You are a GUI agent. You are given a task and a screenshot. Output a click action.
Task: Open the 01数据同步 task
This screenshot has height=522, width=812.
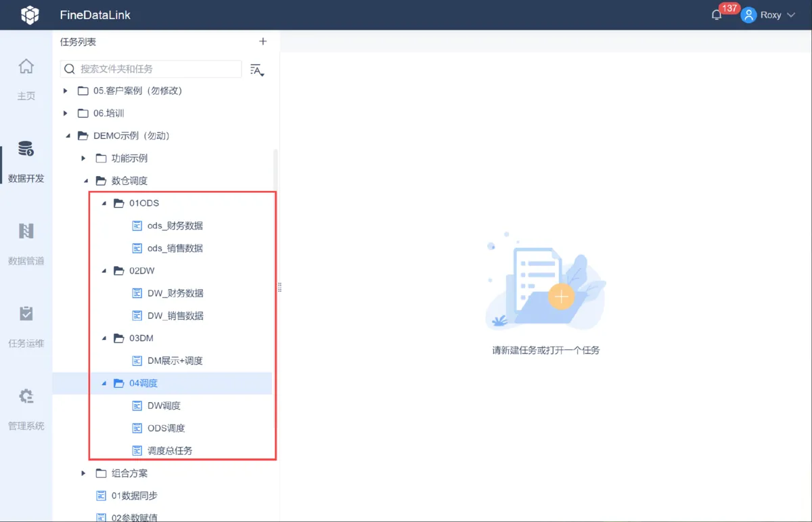tap(135, 496)
